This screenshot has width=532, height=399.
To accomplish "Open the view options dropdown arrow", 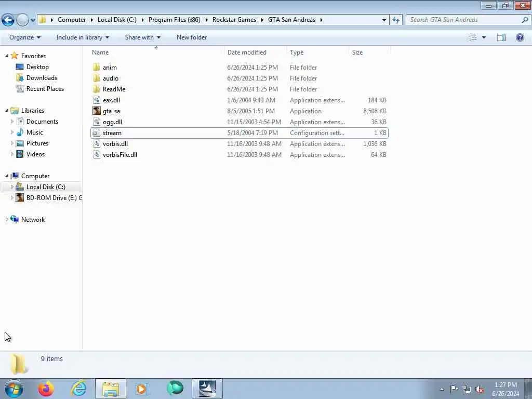I will point(484,37).
